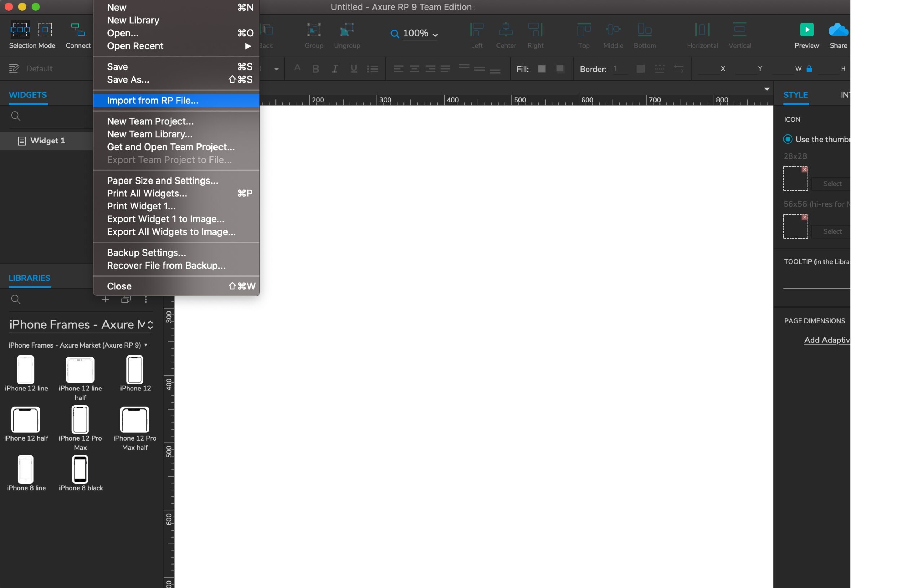Select the Use the thumbnail radio button

pyautogui.click(x=789, y=139)
